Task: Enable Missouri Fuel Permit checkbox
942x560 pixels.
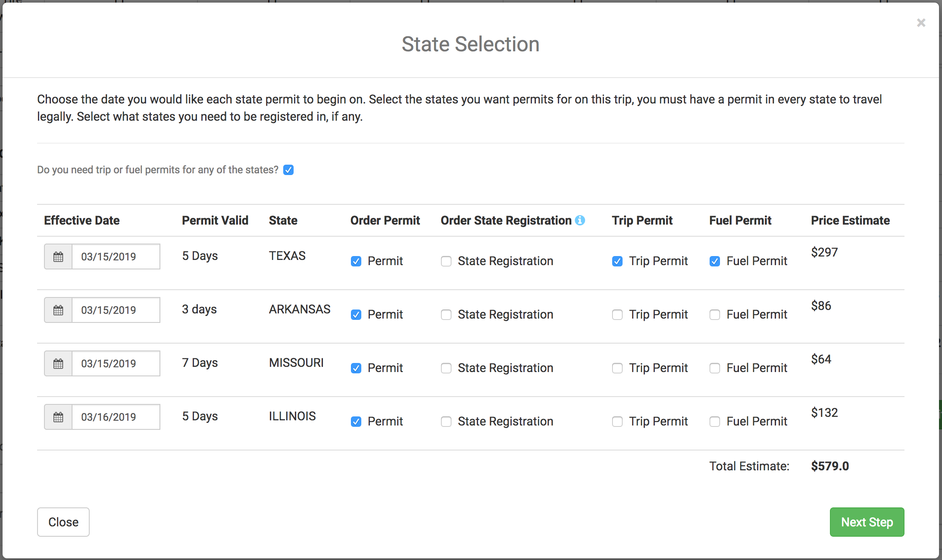Action: (x=714, y=367)
